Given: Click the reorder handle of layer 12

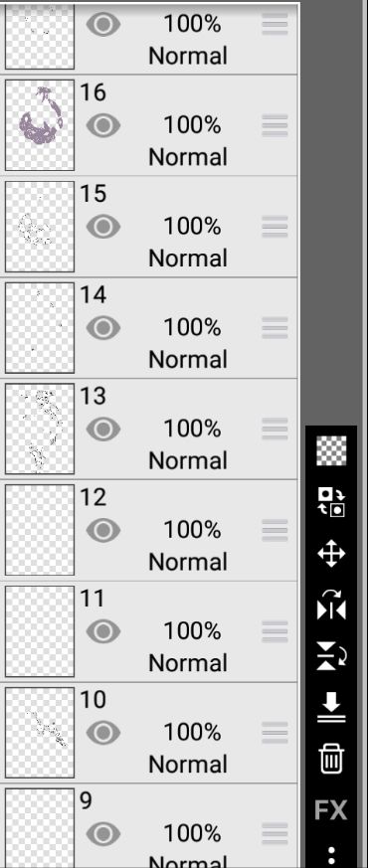Looking at the screenshot, I should 275,530.
